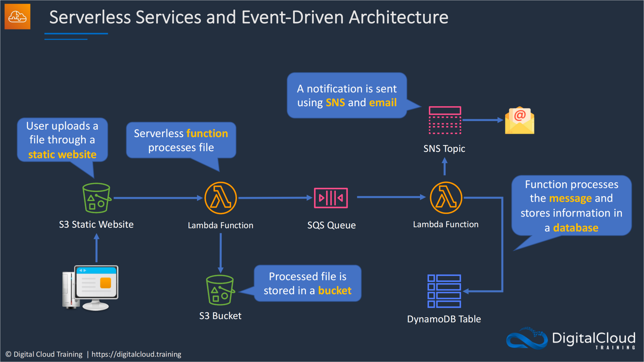
Task: Click the 'DynamoDB Table' label
Action: tap(444, 319)
